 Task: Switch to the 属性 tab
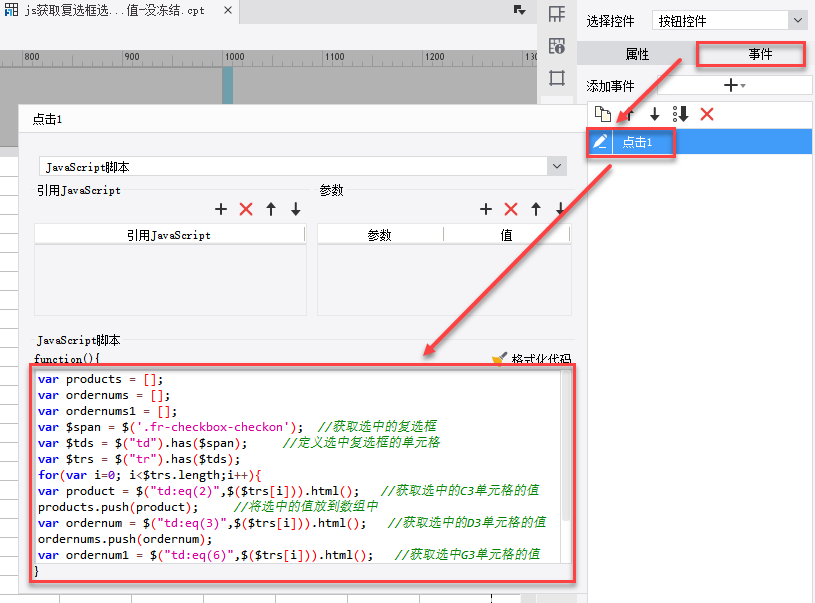point(637,54)
